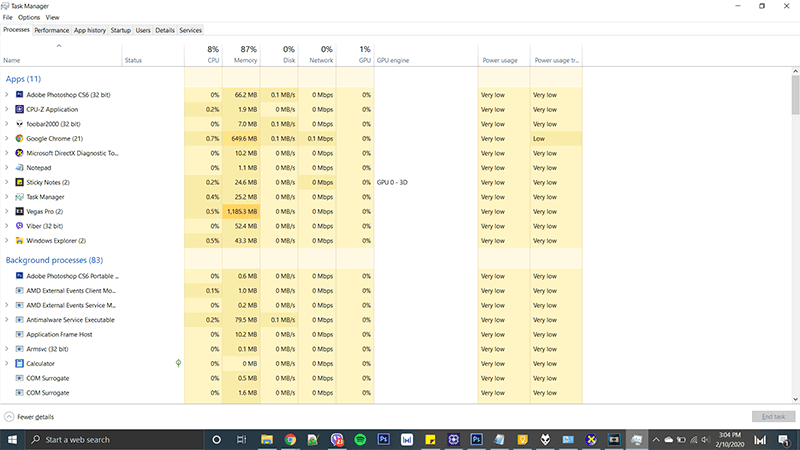Open Spotify from the taskbar
The width and height of the screenshot is (800, 450).
click(x=360, y=439)
